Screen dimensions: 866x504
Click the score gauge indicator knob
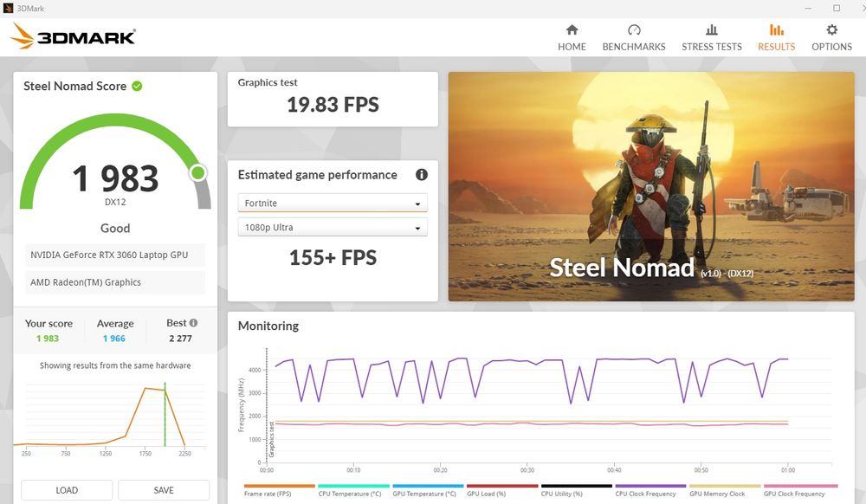coord(197,173)
